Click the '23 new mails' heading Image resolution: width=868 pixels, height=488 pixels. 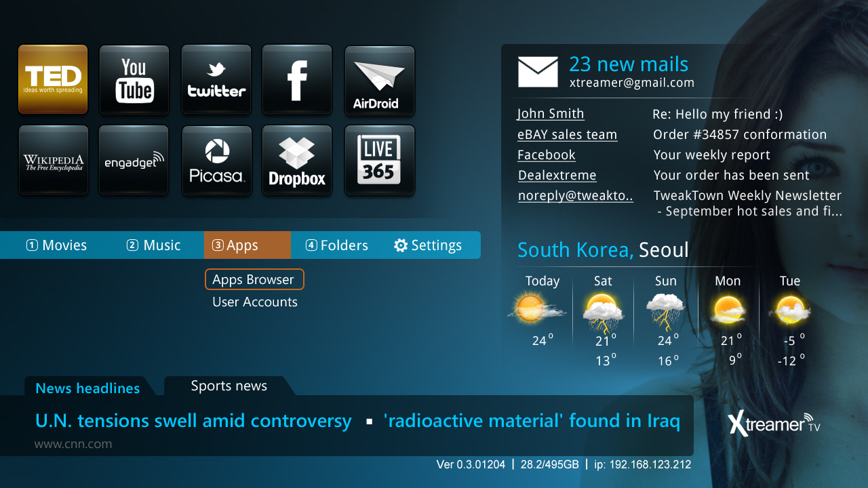[629, 64]
